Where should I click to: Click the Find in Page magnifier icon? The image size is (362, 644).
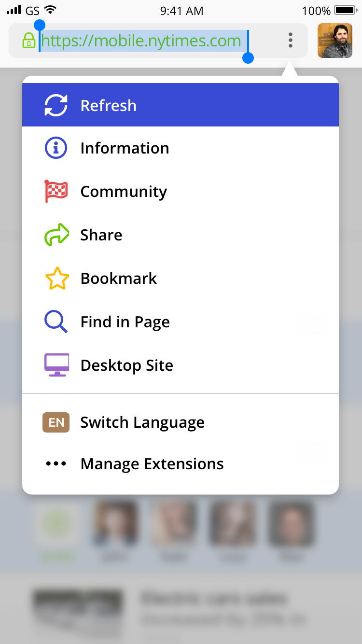coord(56,322)
